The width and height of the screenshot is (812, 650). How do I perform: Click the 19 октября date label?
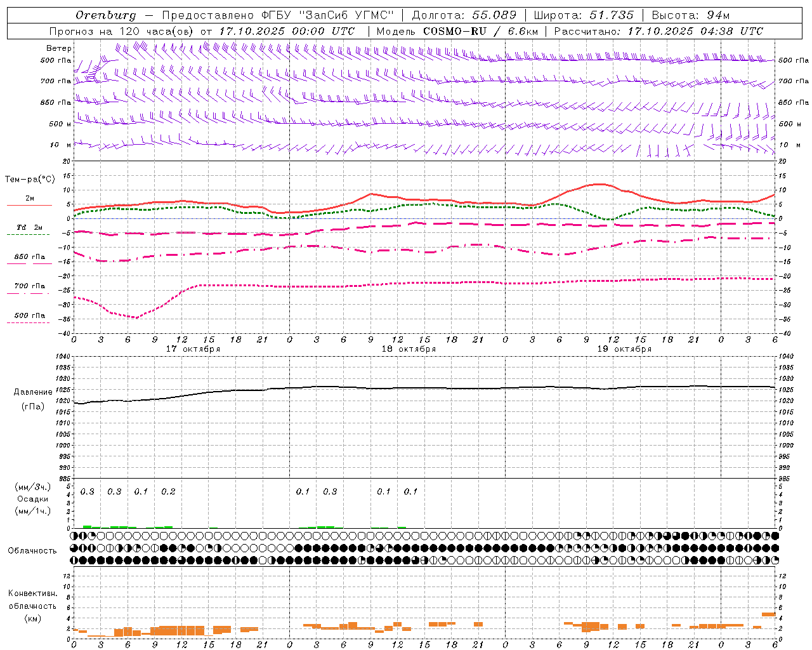[x=624, y=349]
